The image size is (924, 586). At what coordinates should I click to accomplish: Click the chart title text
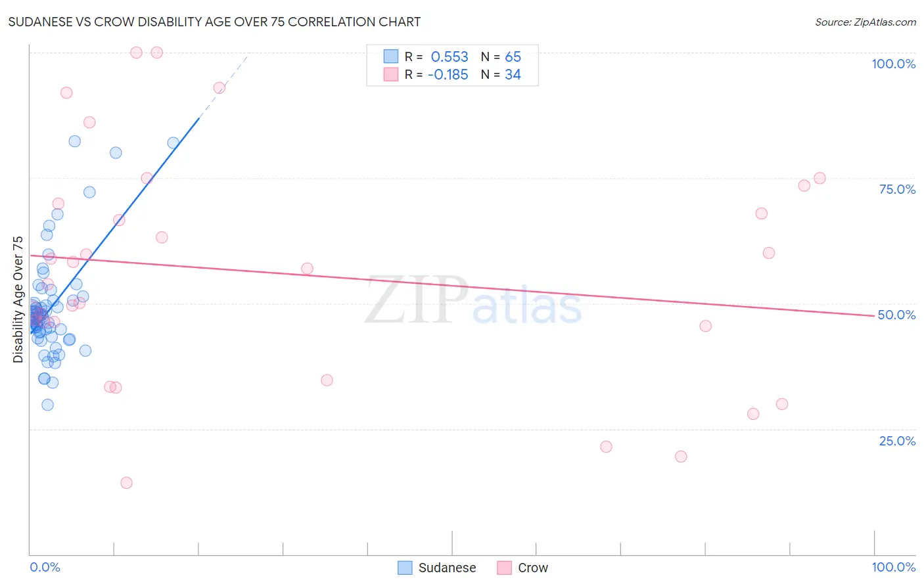point(214,22)
